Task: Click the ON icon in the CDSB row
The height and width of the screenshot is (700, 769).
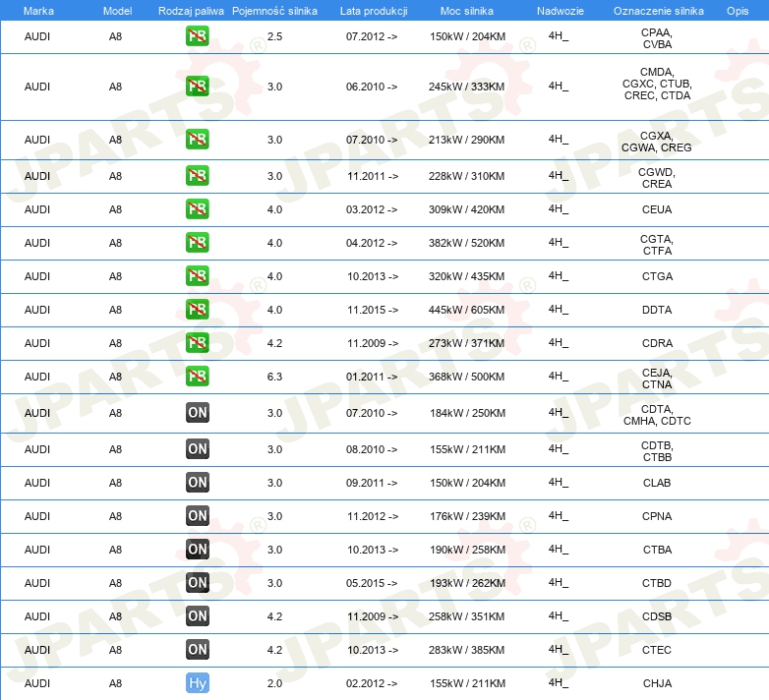Action: point(198,616)
